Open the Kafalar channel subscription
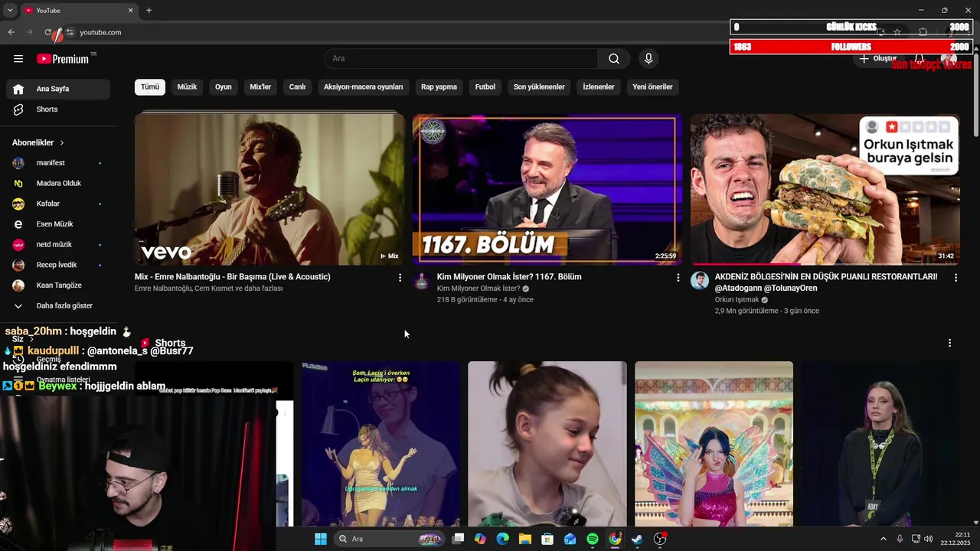This screenshot has width=980, height=551. tap(58, 204)
